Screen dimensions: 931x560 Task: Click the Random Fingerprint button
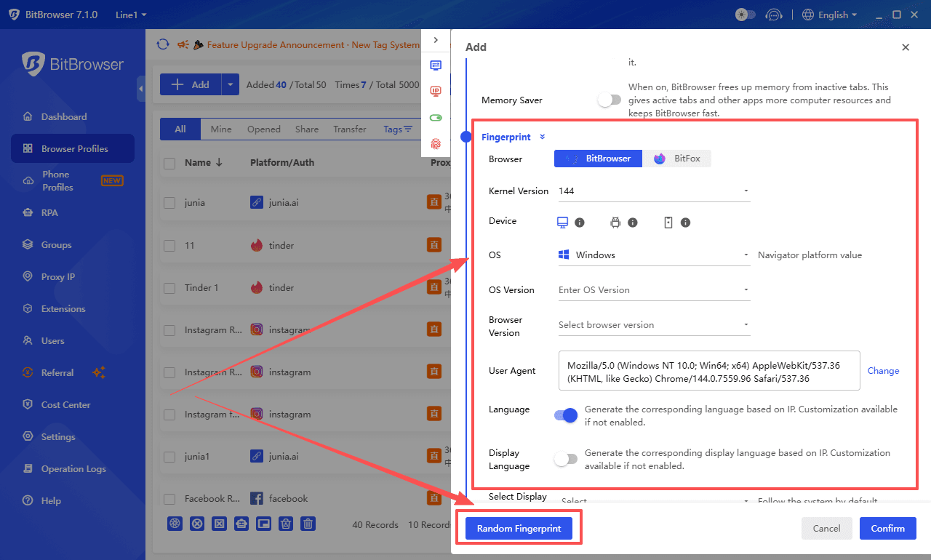pos(519,529)
